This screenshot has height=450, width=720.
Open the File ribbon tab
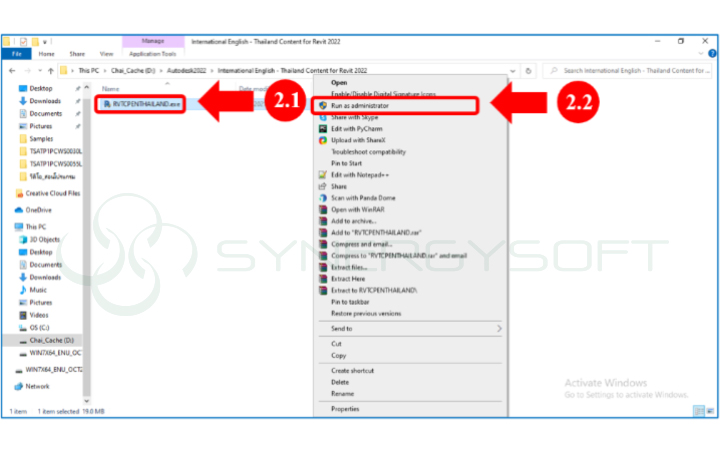pos(17,54)
